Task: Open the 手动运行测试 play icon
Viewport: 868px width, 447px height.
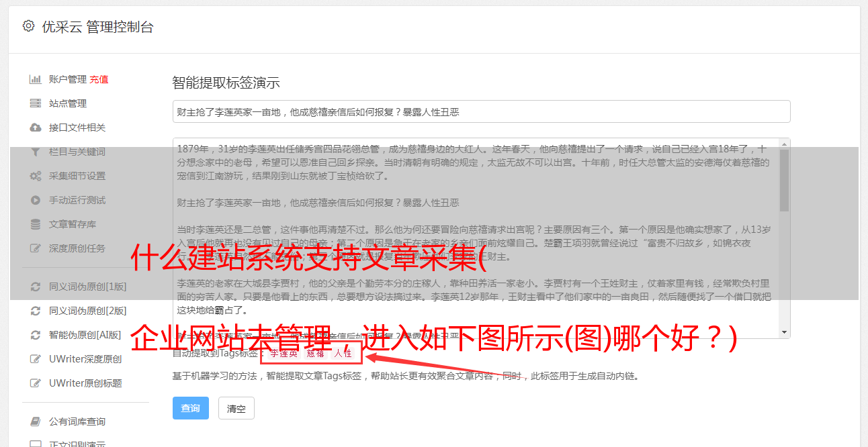Action: [x=36, y=200]
